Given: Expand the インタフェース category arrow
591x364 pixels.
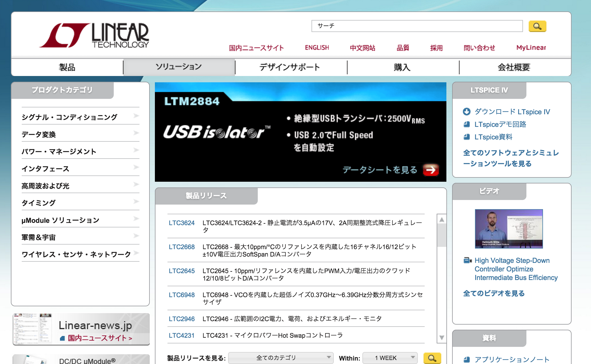Looking at the screenshot, I should pyautogui.click(x=136, y=167).
